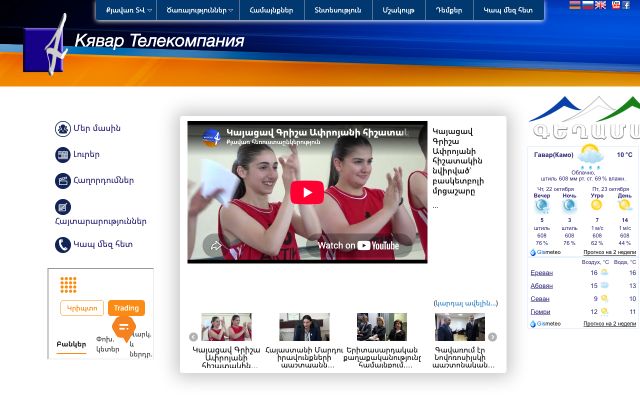Click the newspaper icon beside Լուրեր

pos(63,155)
